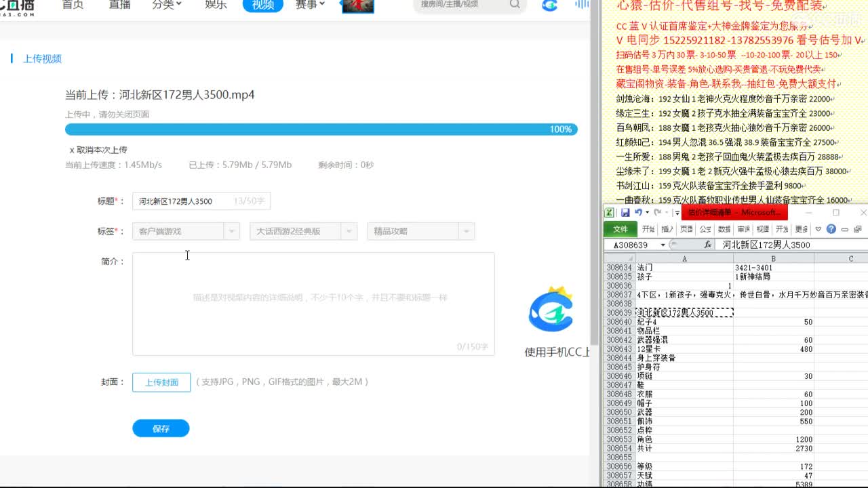Open the 文件 tab in Excel
The height and width of the screenshot is (488, 868).
click(x=620, y=229)
